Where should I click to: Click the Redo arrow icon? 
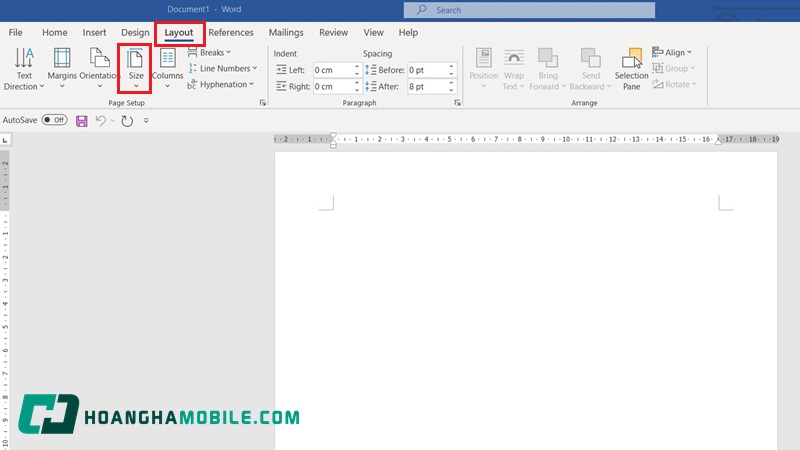127,120
